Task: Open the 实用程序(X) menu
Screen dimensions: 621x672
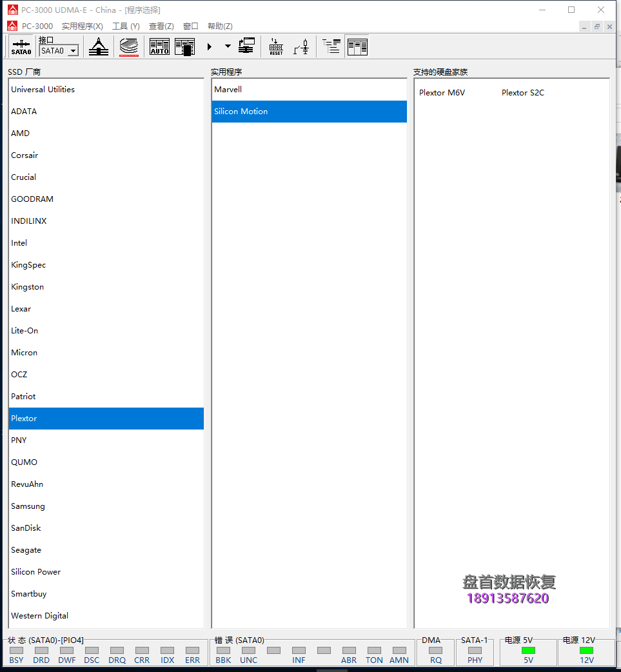Action: pyautogui.click(x=83, y=26)
